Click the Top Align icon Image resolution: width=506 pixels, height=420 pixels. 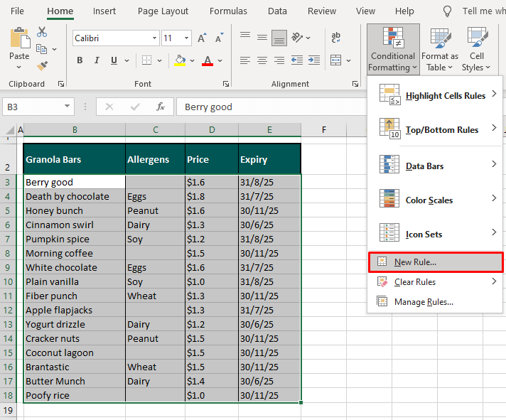click(x=245, y=35)
